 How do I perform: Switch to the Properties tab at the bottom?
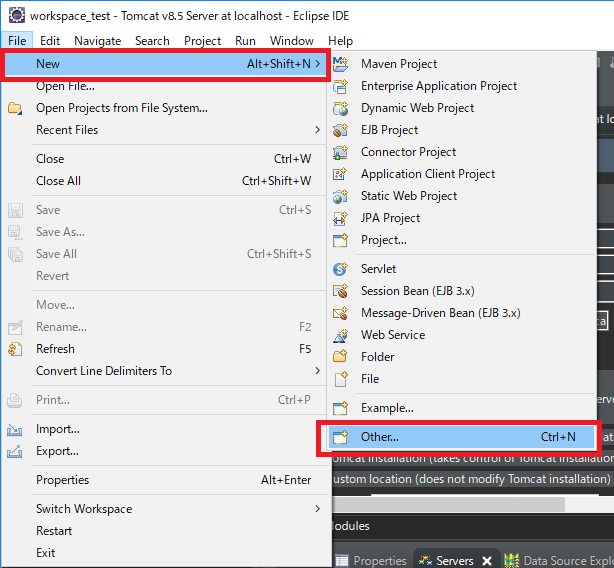(x=371, y=561)
